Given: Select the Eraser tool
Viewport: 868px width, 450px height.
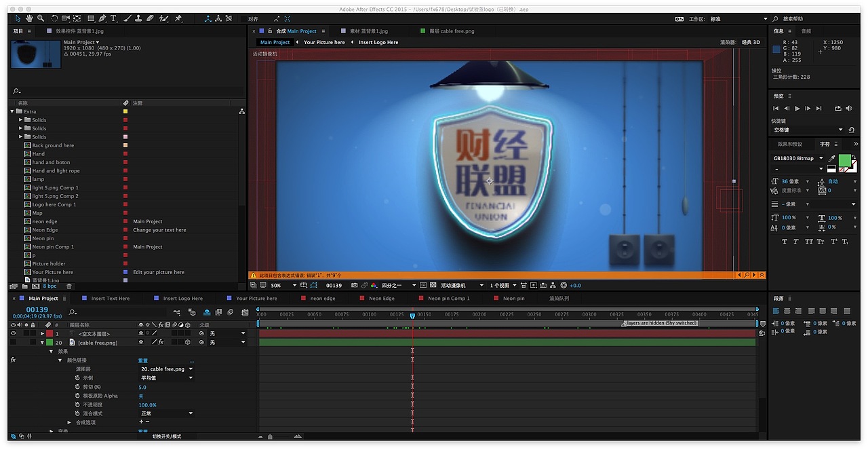Looking at the screenshot, I should [150, 18].
